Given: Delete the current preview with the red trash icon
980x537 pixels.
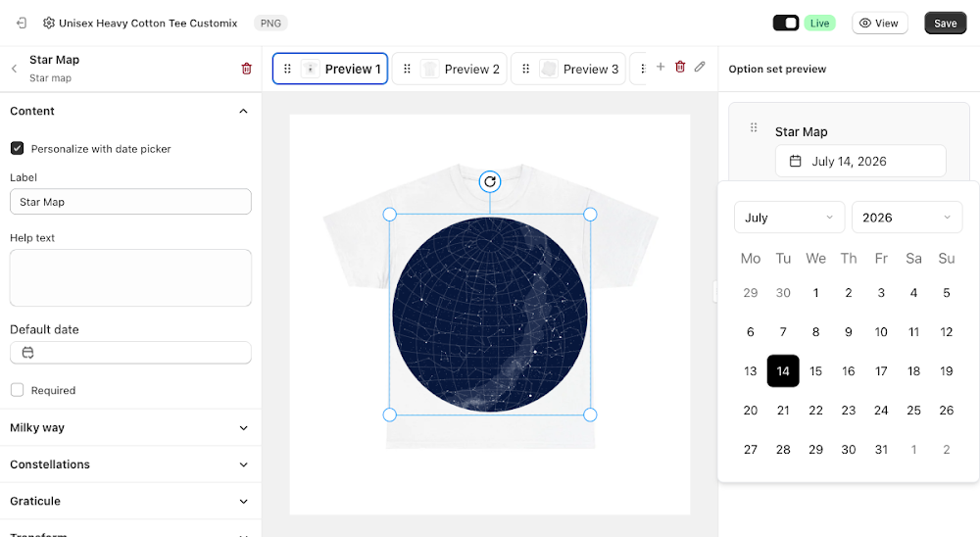Looking at the screenshot, I should pos(680,67).
